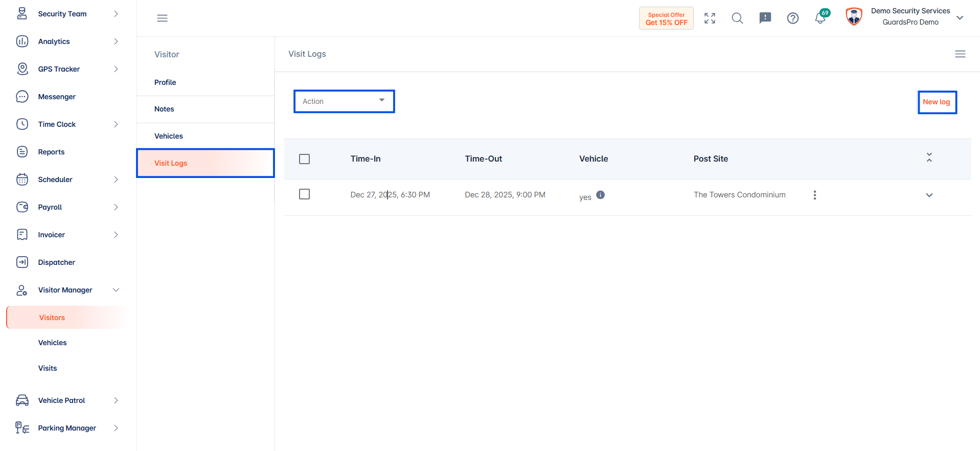The height and width of the screenshot is (451, 980).
Task: Go to Vehicles under Visitor Manager
Action: 52,343
